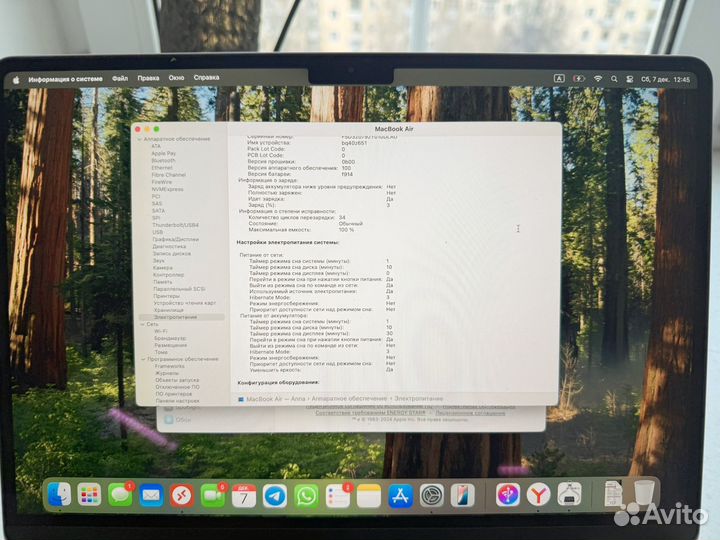Open Launchpad from the Dock

click(x=90, y=495)
